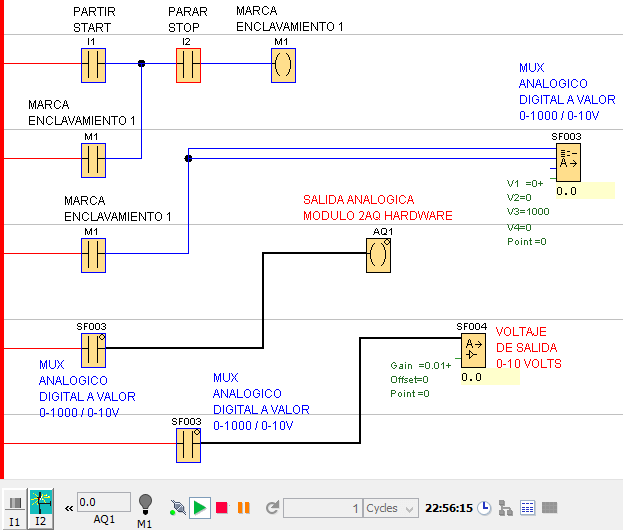
Task: Select the AQ1 analog output coil
Action: (378, 255)
